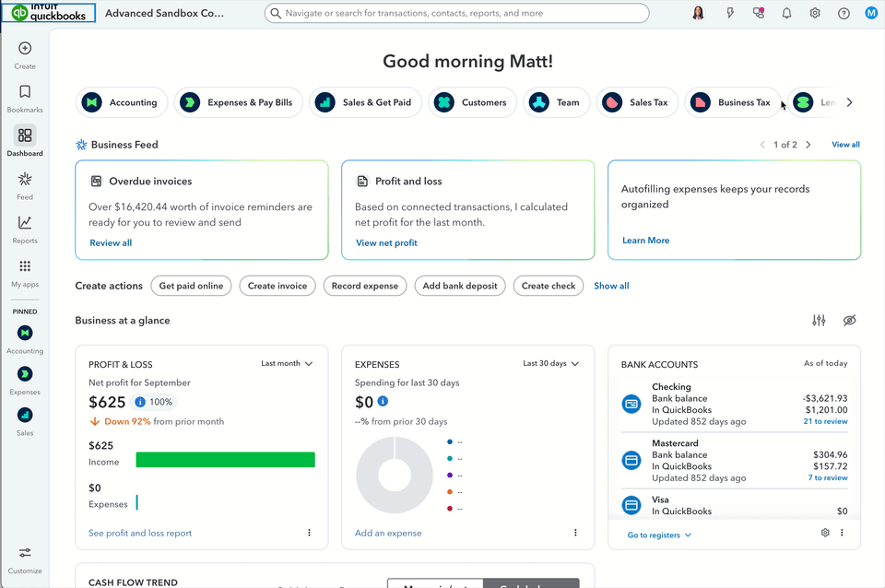885x588 pixels.
Task: Click Show all create actions
Action: coord(611,286)
